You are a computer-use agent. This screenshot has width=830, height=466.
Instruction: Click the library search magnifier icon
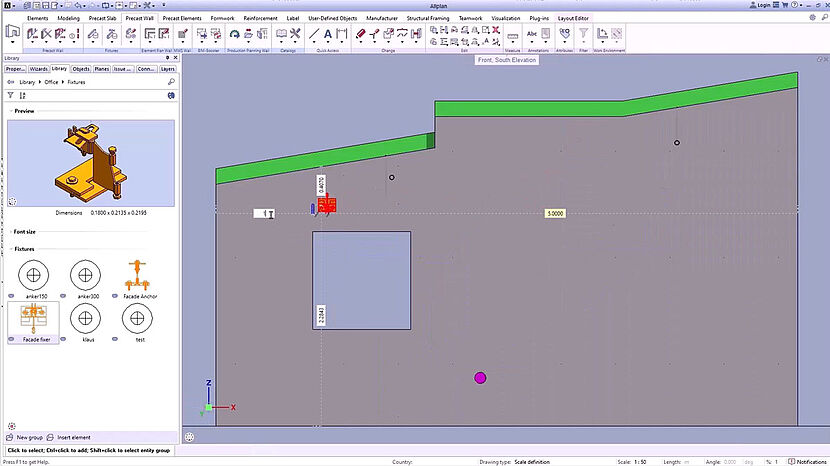click(x=171, y=82)
